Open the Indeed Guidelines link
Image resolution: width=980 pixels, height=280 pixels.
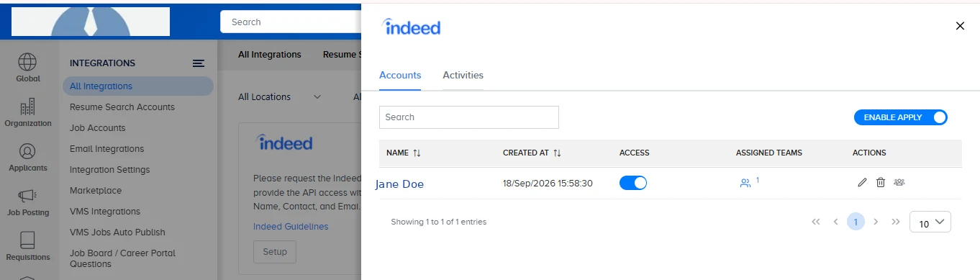pos(291,227)
